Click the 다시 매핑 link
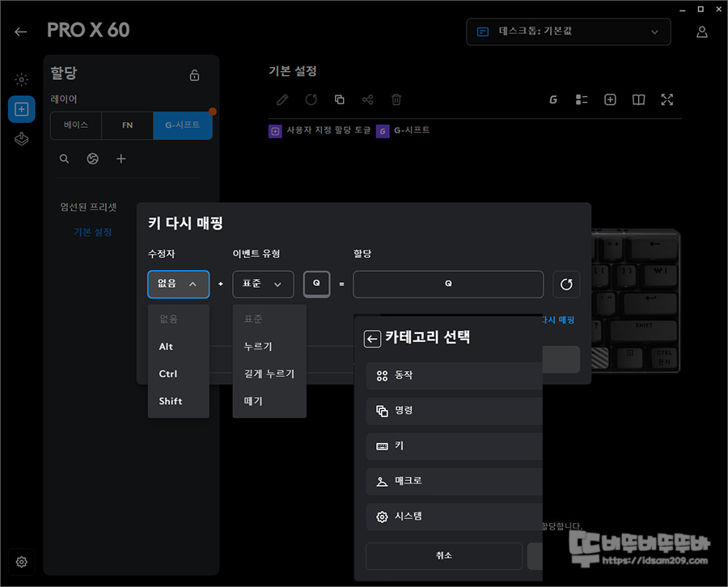Screen dimensions: 728x587 pos(558,319)
